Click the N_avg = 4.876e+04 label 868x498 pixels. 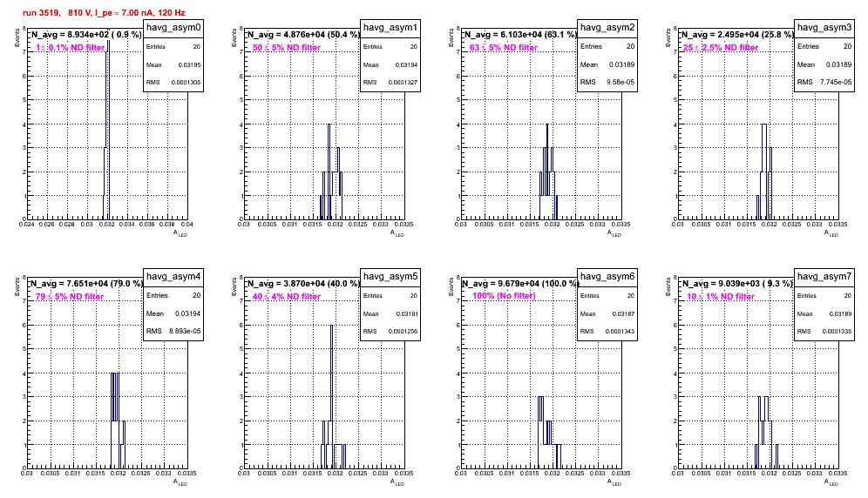[x=303, y=35]
